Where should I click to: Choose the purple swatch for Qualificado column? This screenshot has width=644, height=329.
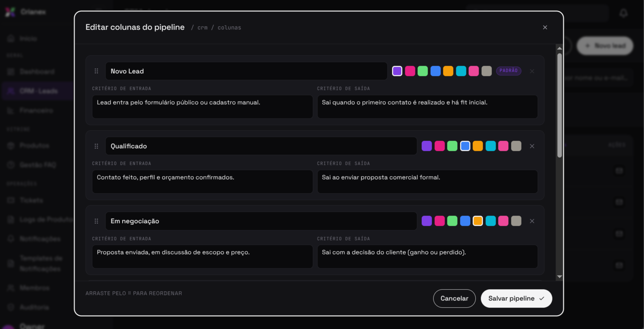[427, 146]
